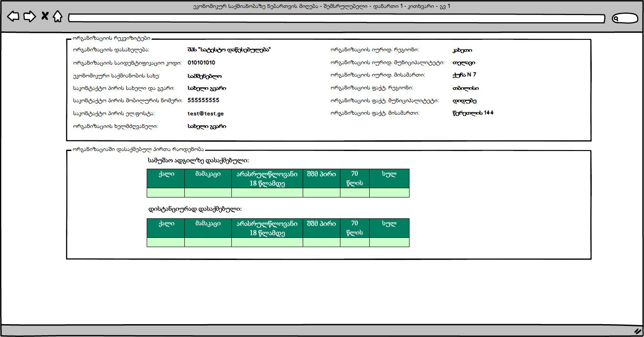Click the შპს "სატესტო დაწესებულება" organization name
644x337 pixels.
pos(229,50)
